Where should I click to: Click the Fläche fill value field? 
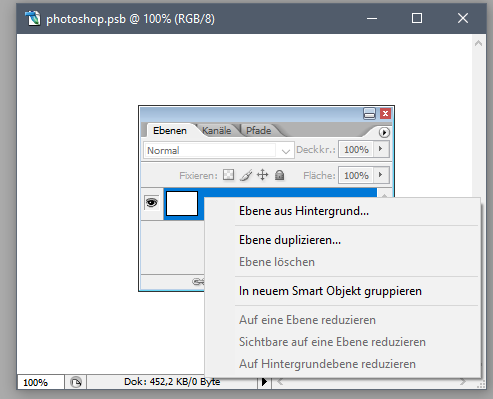click(x=356, y=175)
